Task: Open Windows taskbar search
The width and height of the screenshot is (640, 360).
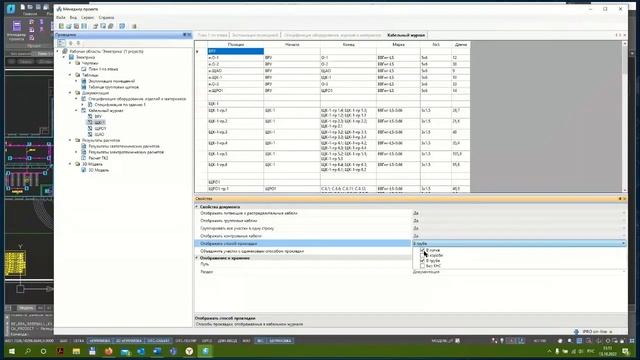Action: click(x=28, y=351)
